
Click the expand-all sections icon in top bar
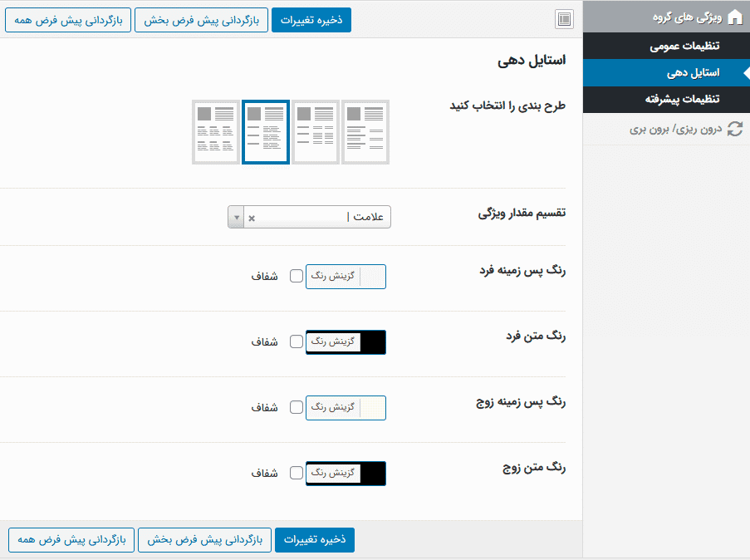tap(565, 19)
